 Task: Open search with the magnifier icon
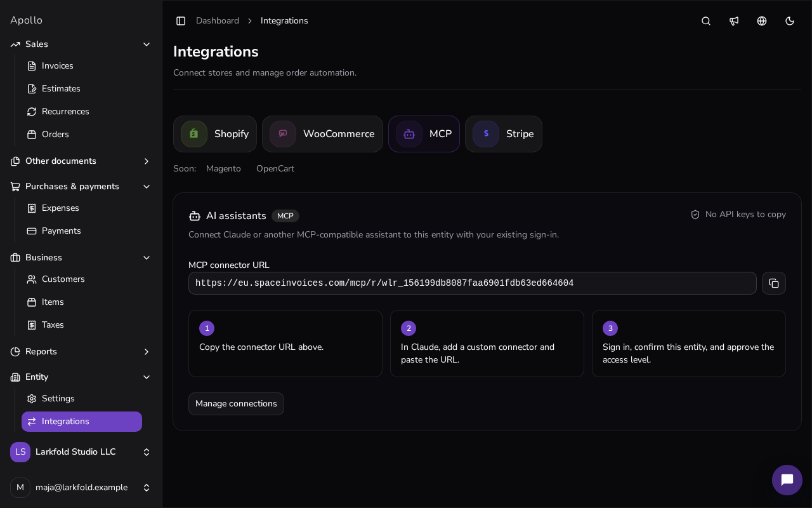tap(706, 21)
